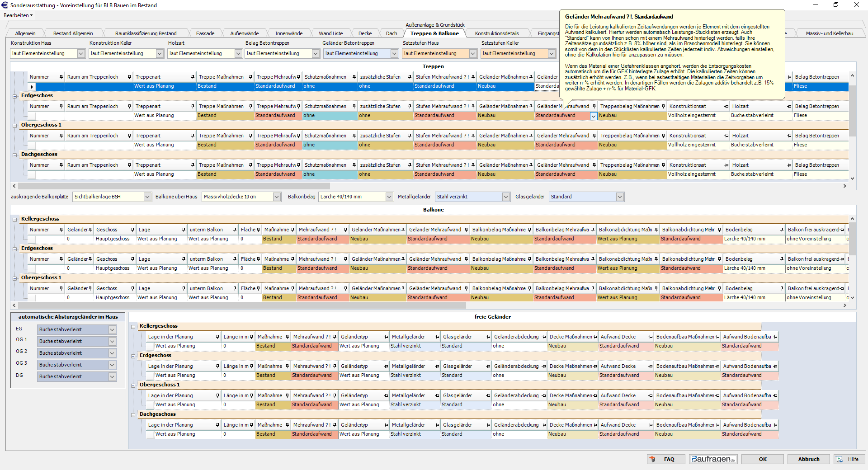This screenshot has width=868, height=470.
Task: Pin Bodenbelag column in Balkone Kellergeschoss header
Action: pos(781,230)
